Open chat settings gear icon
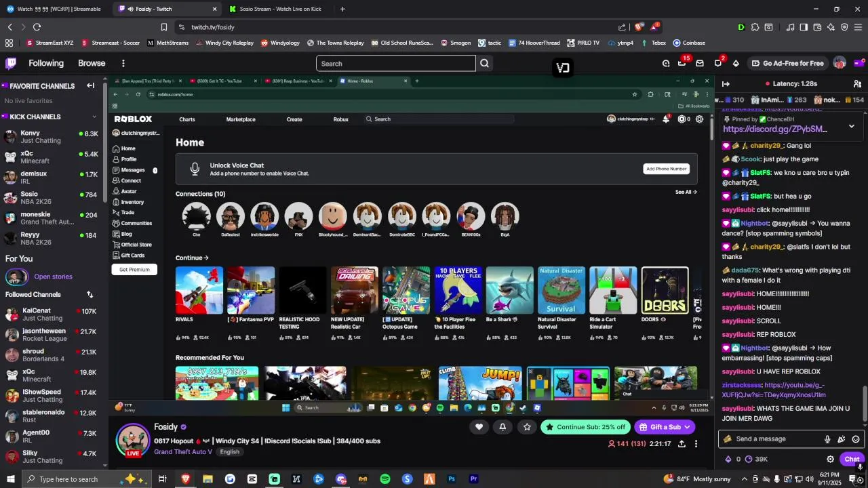 pyautogui.click(x=830, y=459)
